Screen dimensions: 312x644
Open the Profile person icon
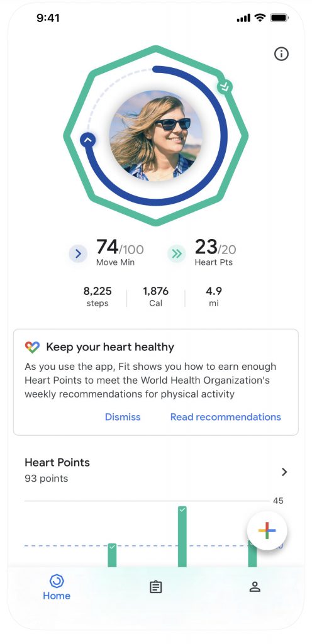click(x=255, y=587)
